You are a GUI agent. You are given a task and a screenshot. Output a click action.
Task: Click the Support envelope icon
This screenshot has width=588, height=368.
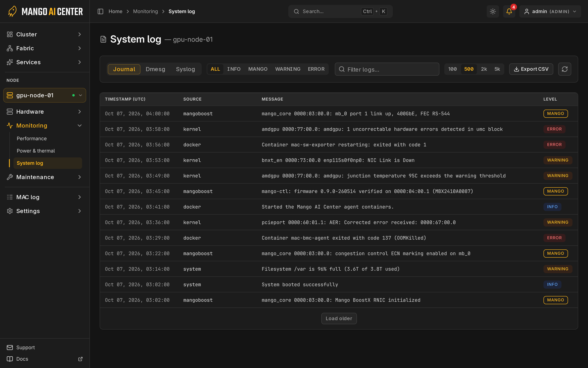pos(10,347)
